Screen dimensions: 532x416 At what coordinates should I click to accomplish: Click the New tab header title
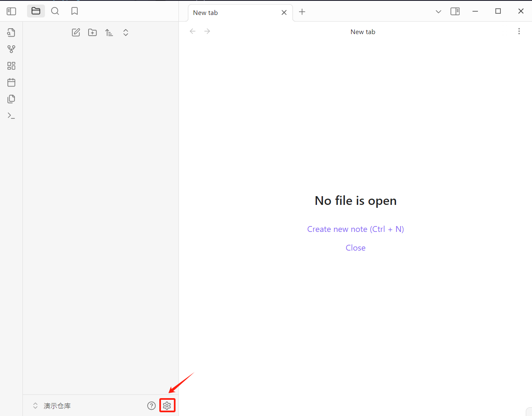363,32
